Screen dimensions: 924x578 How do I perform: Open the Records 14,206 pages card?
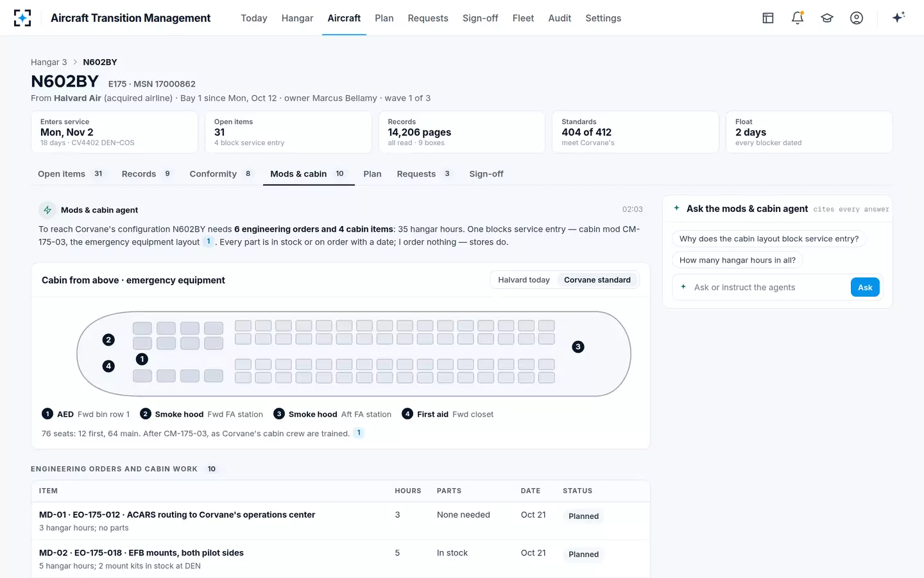pos(462,132)
